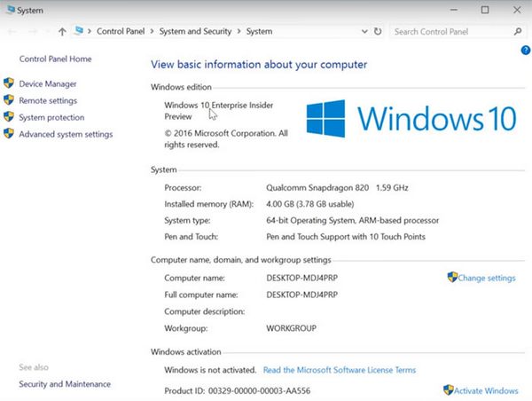Viewport: 532px width, 401px height.
Task: Click the Qualcomm Snapdragon 820 processor value
Action: point(337,188)
